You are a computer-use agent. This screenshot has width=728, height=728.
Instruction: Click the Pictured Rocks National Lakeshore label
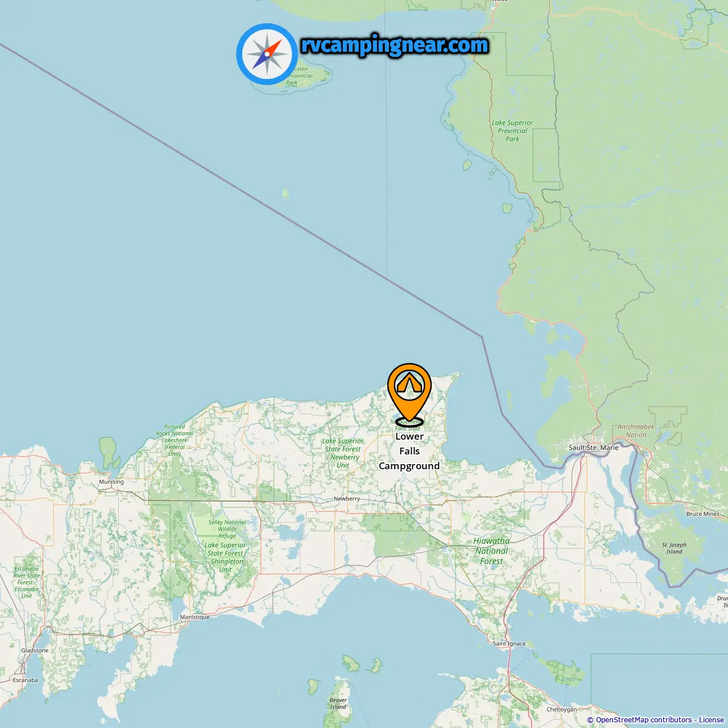(175, 440)
